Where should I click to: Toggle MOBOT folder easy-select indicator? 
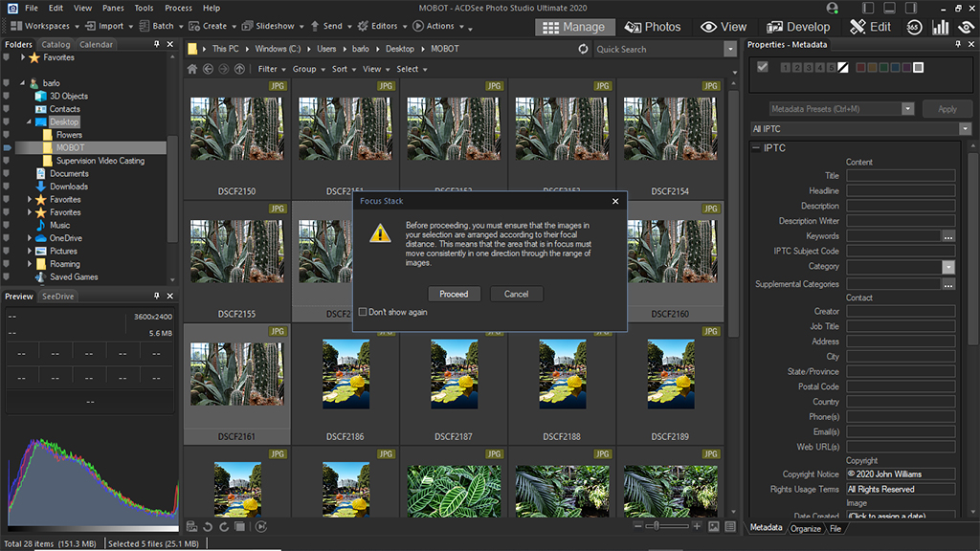tap(8, 148)
